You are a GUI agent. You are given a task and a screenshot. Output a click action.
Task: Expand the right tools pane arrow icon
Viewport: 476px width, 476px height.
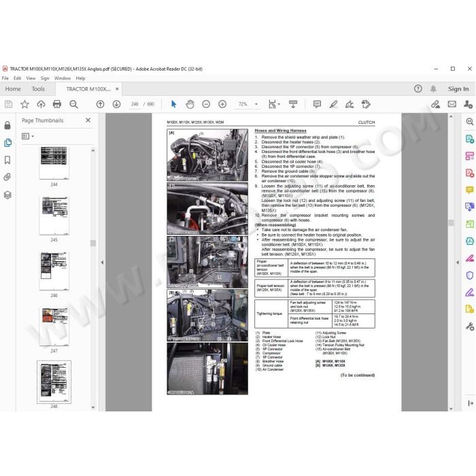(471, 403)
